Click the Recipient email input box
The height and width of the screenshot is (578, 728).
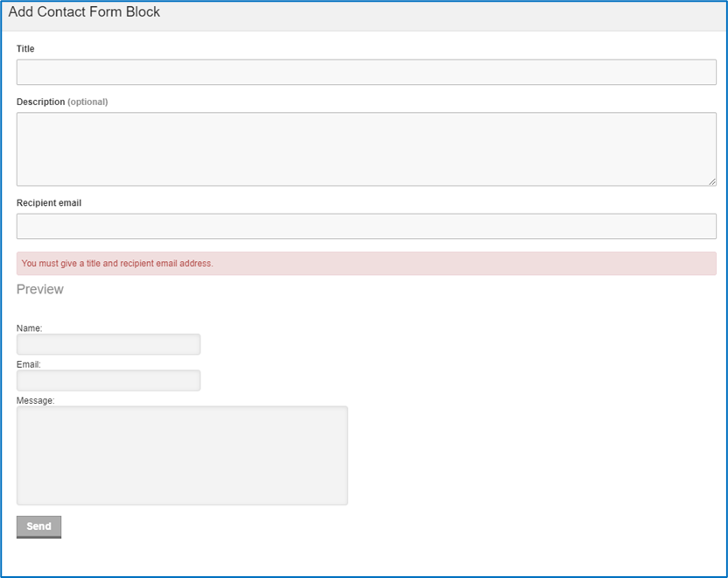367,226
